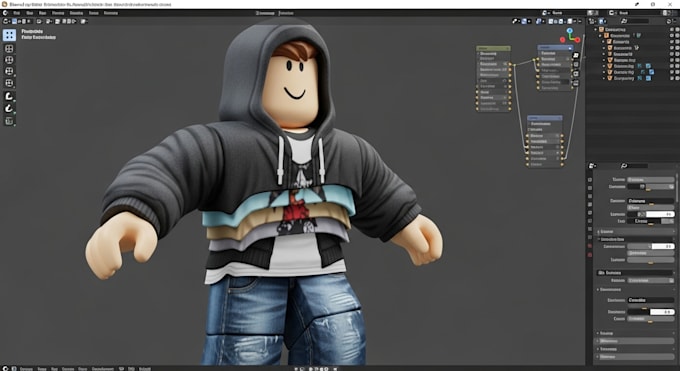Click the view layer selector at top right
This screenshot has width=680, height=371.
click(635, 13)
